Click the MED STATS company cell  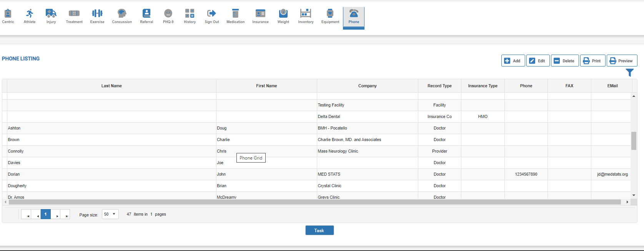(x=367, y=174)
